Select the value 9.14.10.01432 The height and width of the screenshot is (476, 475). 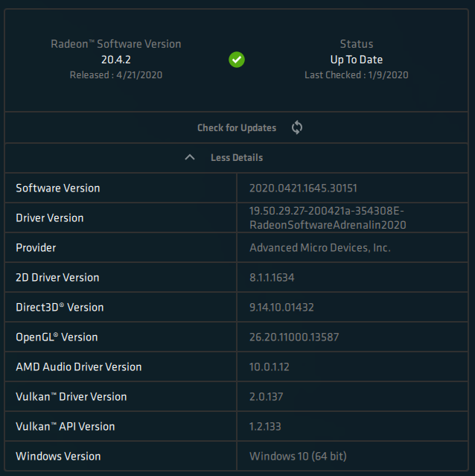pyautogui.click(x=281, y=307)
